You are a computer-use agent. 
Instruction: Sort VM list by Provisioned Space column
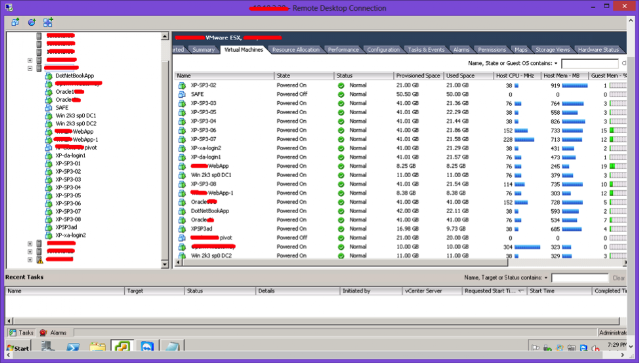click(418, 76)
